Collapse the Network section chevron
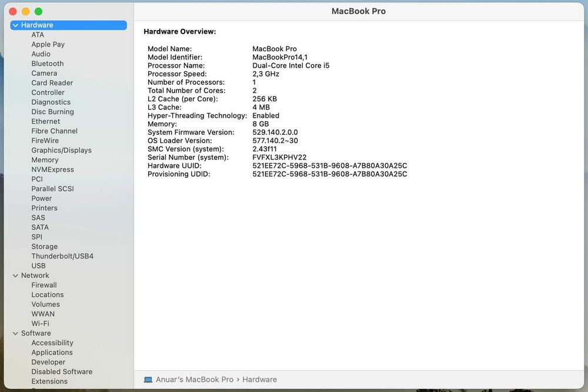 [x=15, y=275]
